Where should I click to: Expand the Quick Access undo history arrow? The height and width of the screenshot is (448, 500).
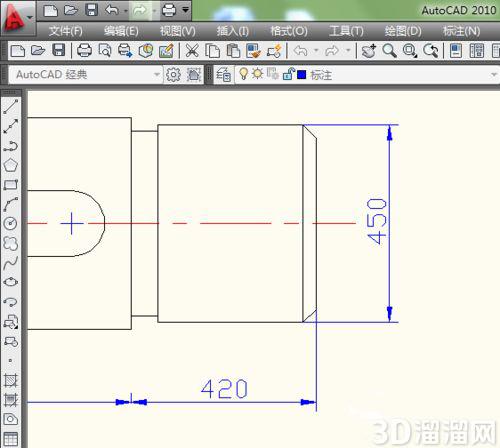click(x=126, y=11)
